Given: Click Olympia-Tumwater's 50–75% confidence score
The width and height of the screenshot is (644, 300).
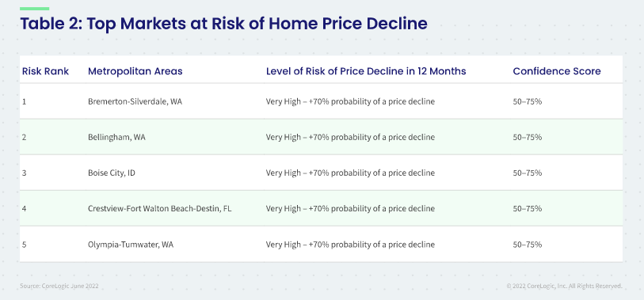Looking at the screenshot, I should (x=528, y=245).
